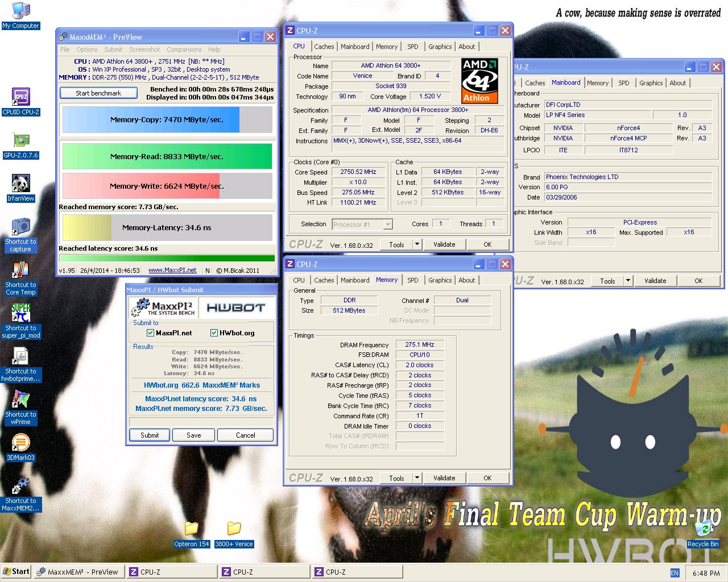Click 'Reached memory score: 7.73 GB/sec.' text

point(118,207)
